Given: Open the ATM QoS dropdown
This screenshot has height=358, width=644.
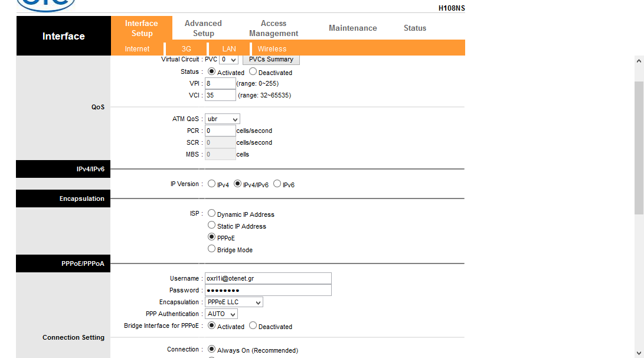Looking at the screenshot, I should click(222, 119).
